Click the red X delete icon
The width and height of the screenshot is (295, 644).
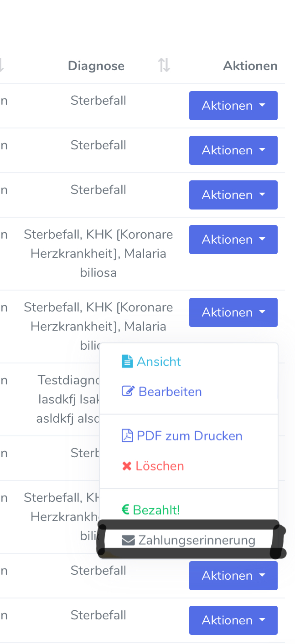click(127, 466)
